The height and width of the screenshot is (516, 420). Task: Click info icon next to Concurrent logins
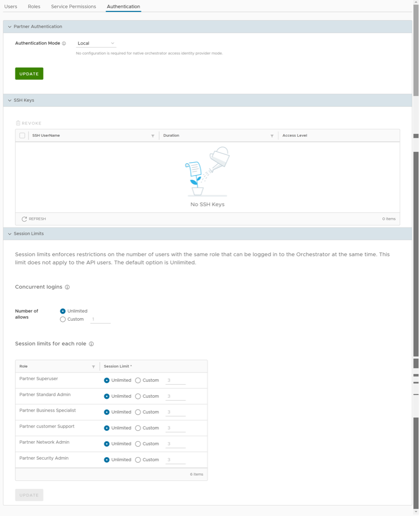67,287
